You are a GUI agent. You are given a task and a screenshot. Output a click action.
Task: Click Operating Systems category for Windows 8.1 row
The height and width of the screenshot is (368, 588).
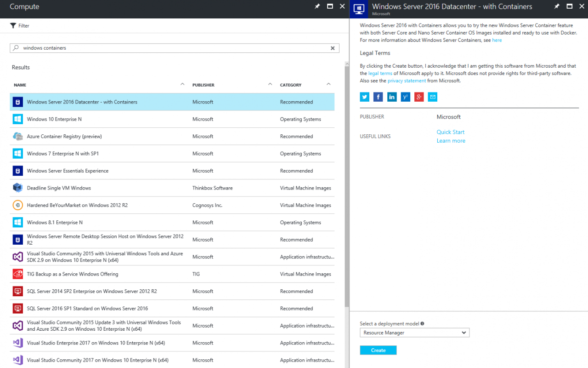click(300, 223)
